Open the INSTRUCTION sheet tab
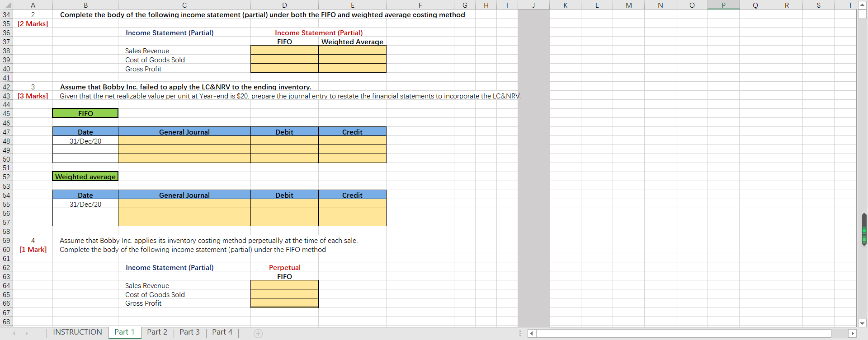This screenshot has width=868, height=340. [78, 332]
